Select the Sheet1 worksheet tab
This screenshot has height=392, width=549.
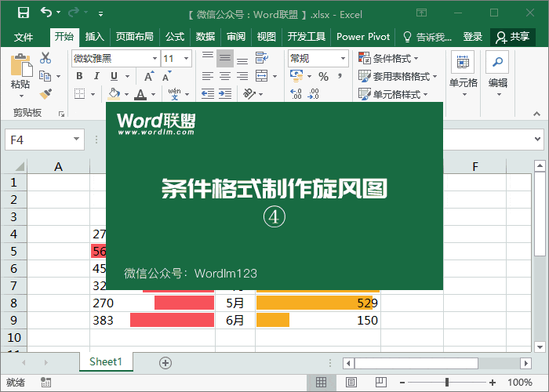[x=106, y=361]
